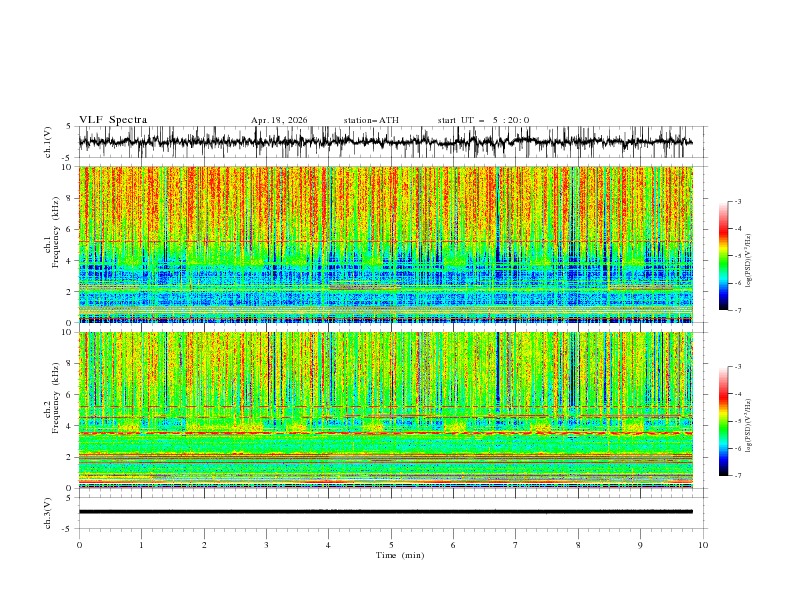Click the ch.2 log(PSD) colorbar label
Viewport: 792px width, 612px height.
point(748,425)
